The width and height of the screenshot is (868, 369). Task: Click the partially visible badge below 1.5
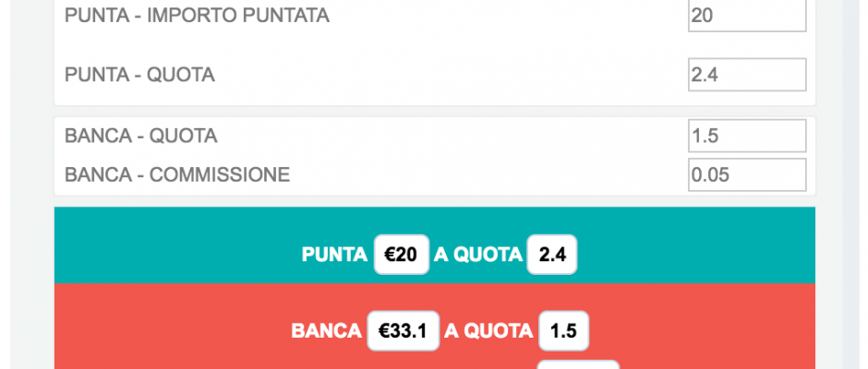(578, 365)
